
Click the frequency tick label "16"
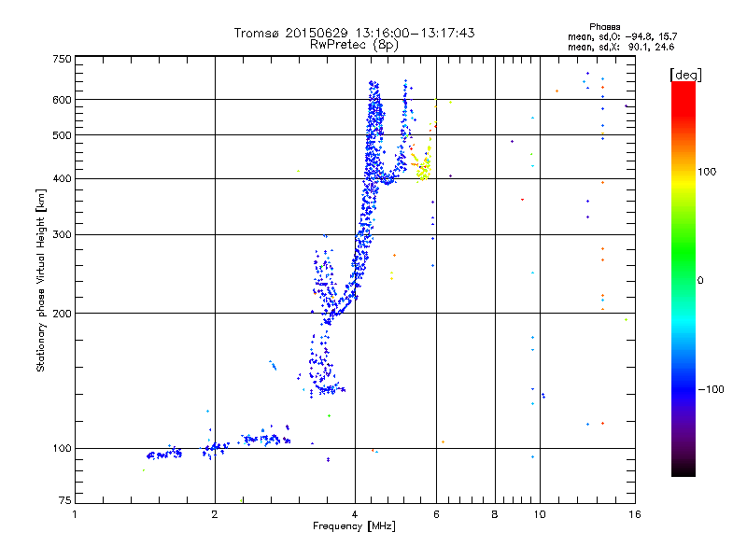(635, 514)
